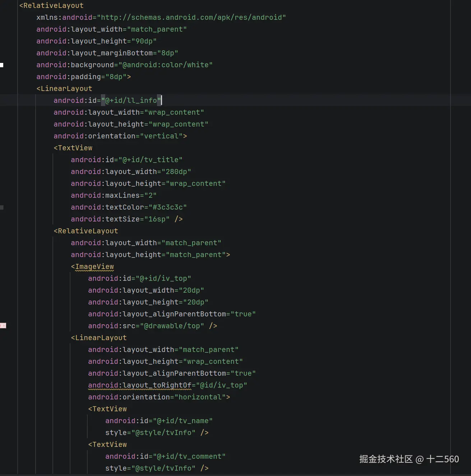Click the android:src="@drawable/top" line
The image size is (471, 476).
click(152, 326)
